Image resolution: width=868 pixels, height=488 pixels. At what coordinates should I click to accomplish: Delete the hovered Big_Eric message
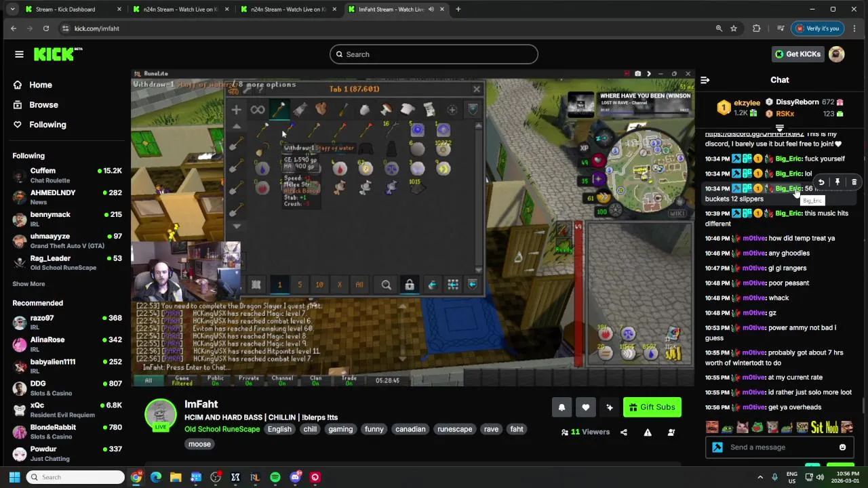(x=854, y=182)
